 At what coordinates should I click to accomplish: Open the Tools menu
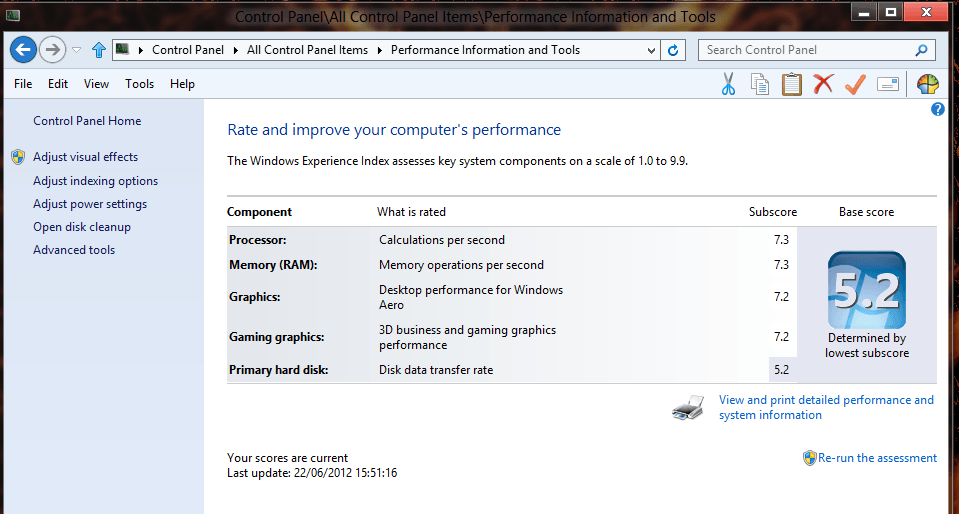pyautogui.click(x=139, y=84)
